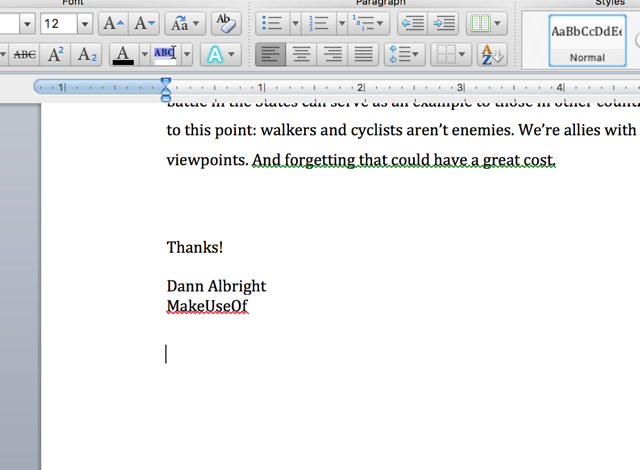640x470 pixels.
Task: Toggle subscript formatting
Action: pyautogui.click(x=87, y=54)
